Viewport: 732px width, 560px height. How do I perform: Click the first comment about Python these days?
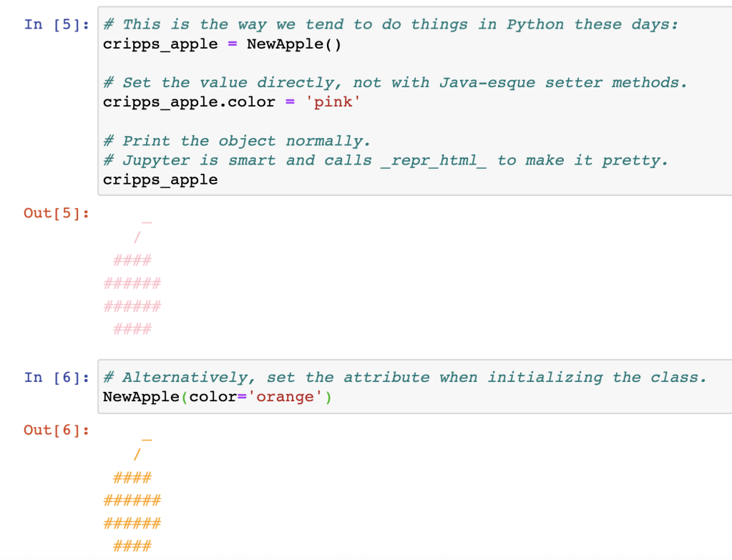[391, 24]
